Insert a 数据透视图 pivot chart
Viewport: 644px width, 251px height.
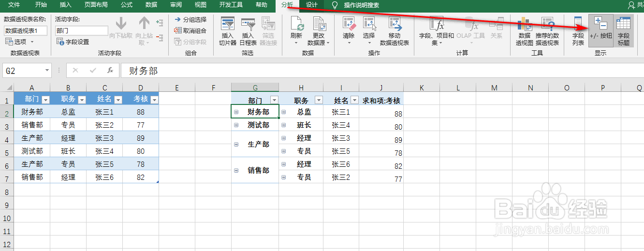click(x=524, y=30)
